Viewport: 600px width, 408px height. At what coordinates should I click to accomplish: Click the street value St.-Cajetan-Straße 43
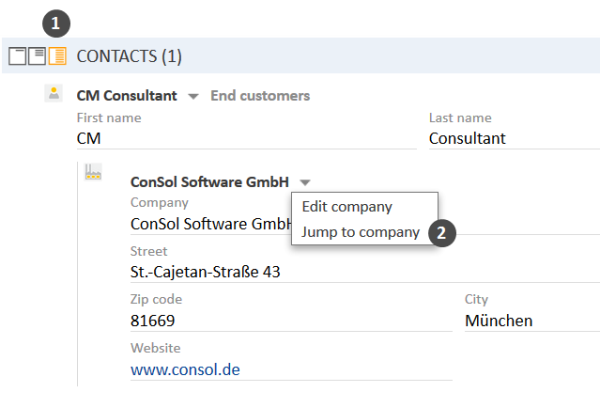[205, 272]
